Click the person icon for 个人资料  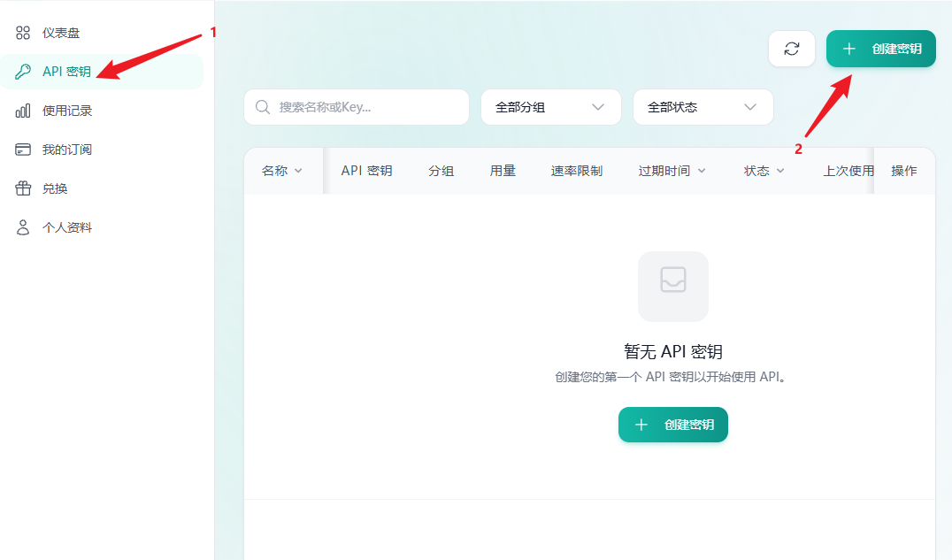pos(22,227)
